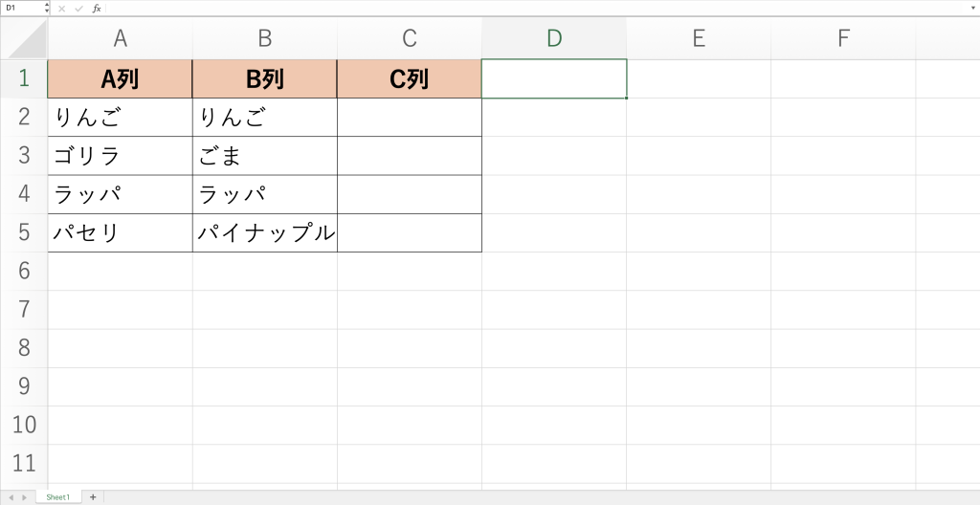The image size is (980, 505).
Task: Select column A header
Action: tap(121, 38)
